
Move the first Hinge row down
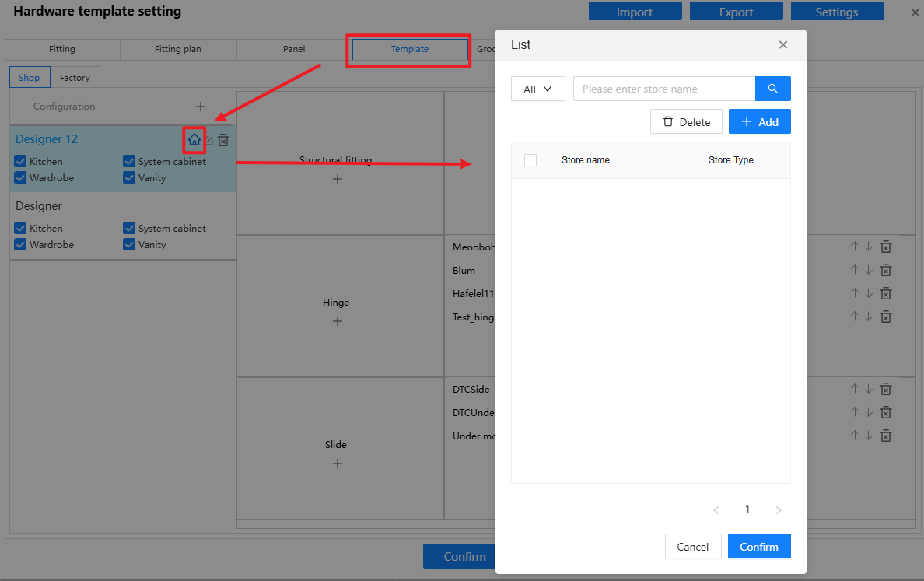tap(869, 247)
